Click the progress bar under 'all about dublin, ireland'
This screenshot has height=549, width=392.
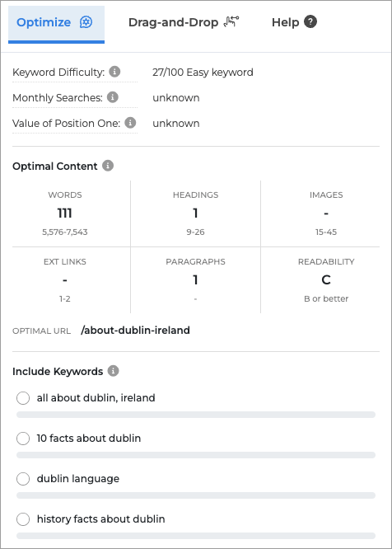(196, 415)
